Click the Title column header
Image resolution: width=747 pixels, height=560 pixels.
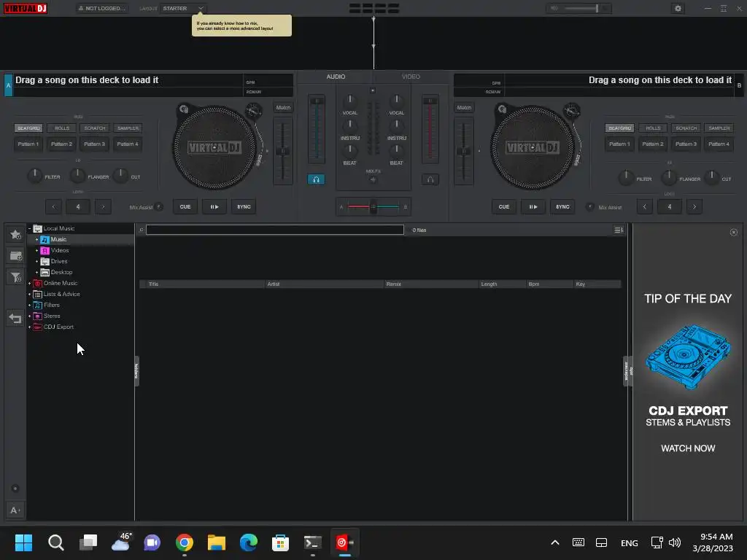205,284
